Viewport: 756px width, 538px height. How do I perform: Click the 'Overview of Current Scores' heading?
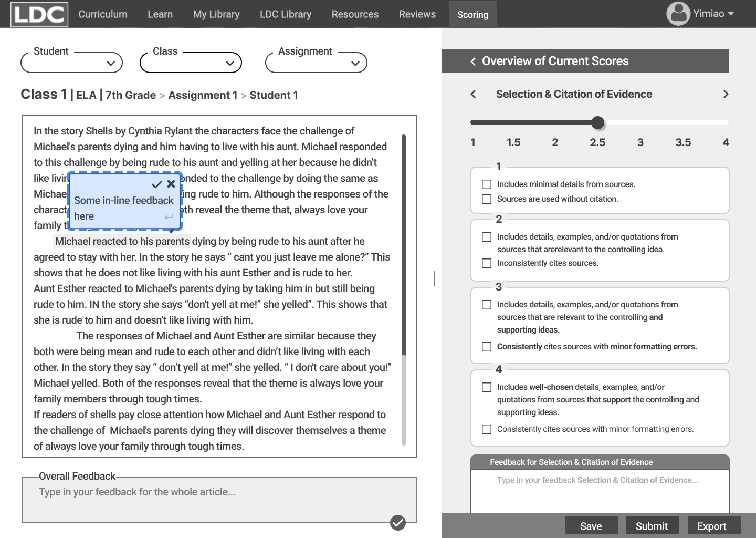tap(555, 61)
